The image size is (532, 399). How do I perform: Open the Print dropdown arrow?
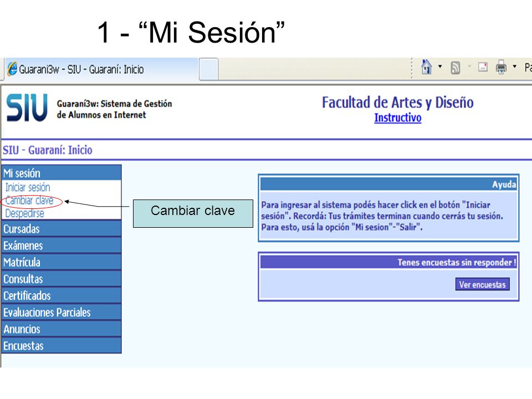click(515, 66)
